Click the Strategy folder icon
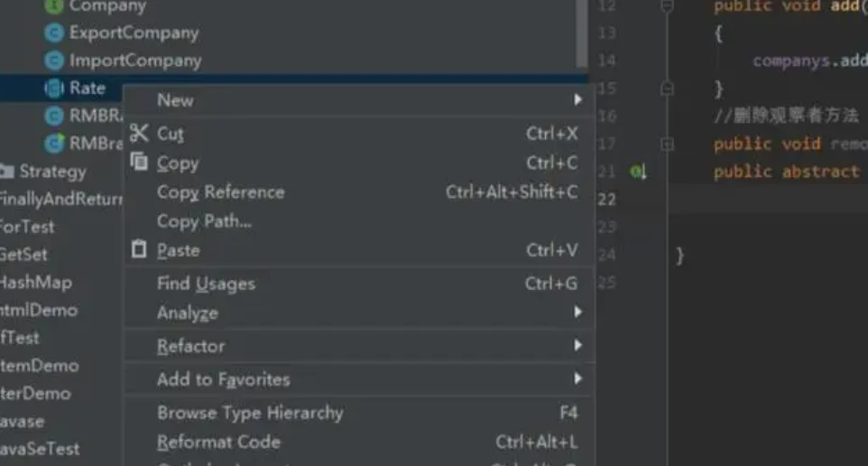Image resolution: width=868 pixels, height=466 pixels. [x=7, y=172]
